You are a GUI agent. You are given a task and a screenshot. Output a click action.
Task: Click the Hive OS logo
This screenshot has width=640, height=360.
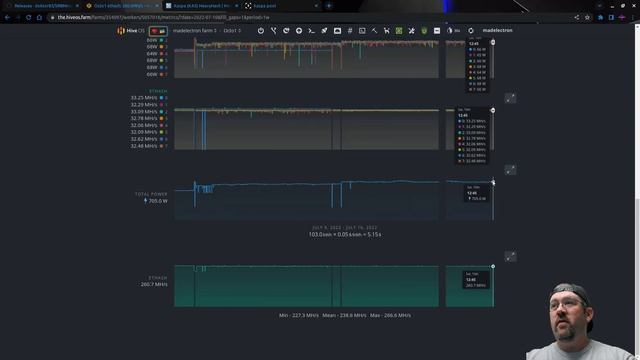click(x=131, y=31)
